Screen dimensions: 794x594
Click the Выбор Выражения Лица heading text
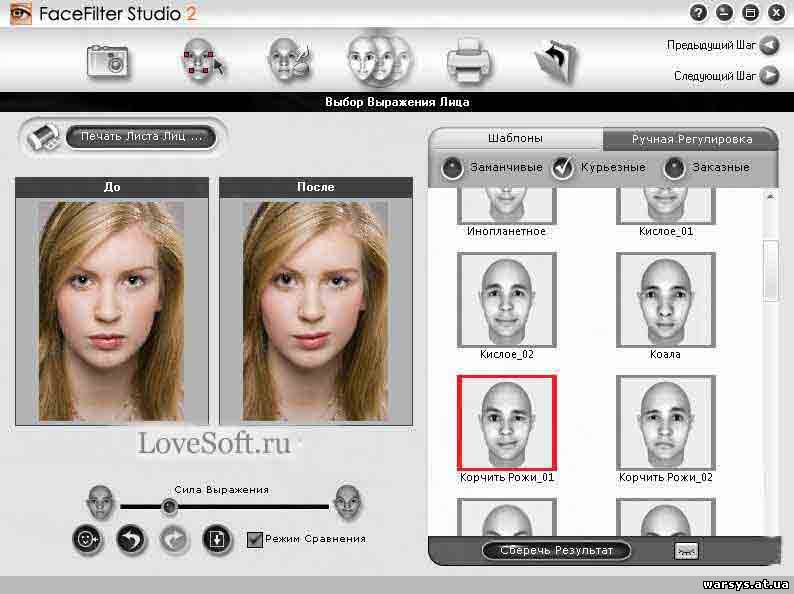coord(397,102)
